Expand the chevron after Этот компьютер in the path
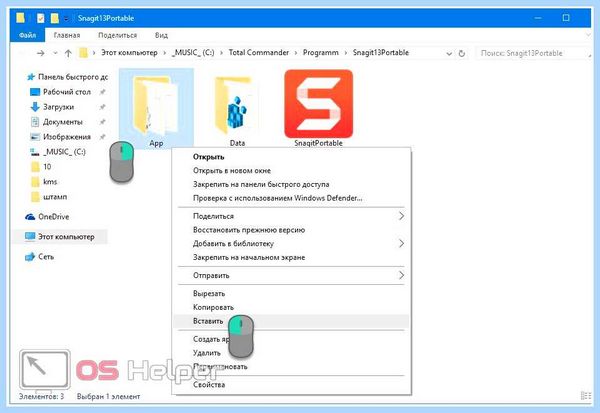Image resolution: width=600 pixels, height=413 pixels. pos(165,53)
